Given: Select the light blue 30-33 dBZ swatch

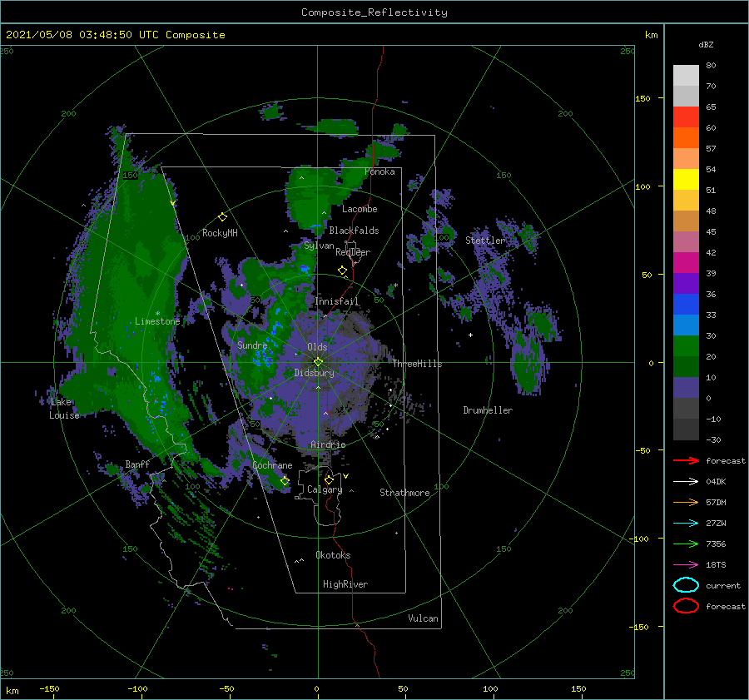Looking at the screenshot, I should [686, 325].
